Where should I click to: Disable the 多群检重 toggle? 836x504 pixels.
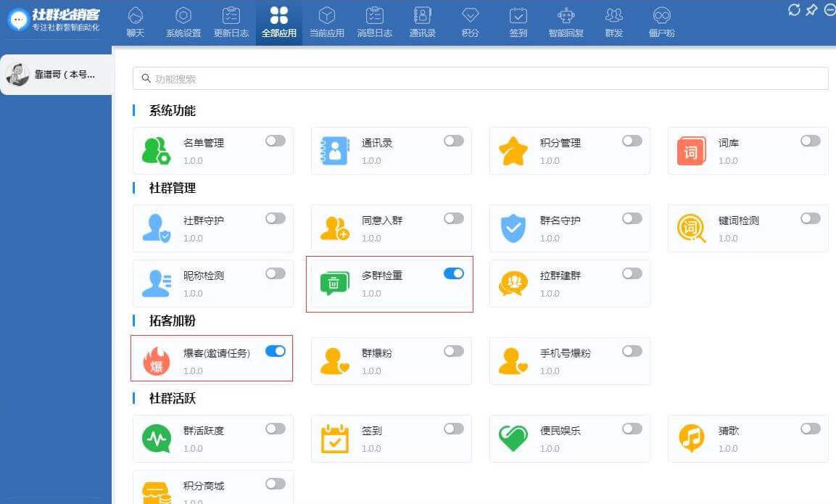(452, 274)
